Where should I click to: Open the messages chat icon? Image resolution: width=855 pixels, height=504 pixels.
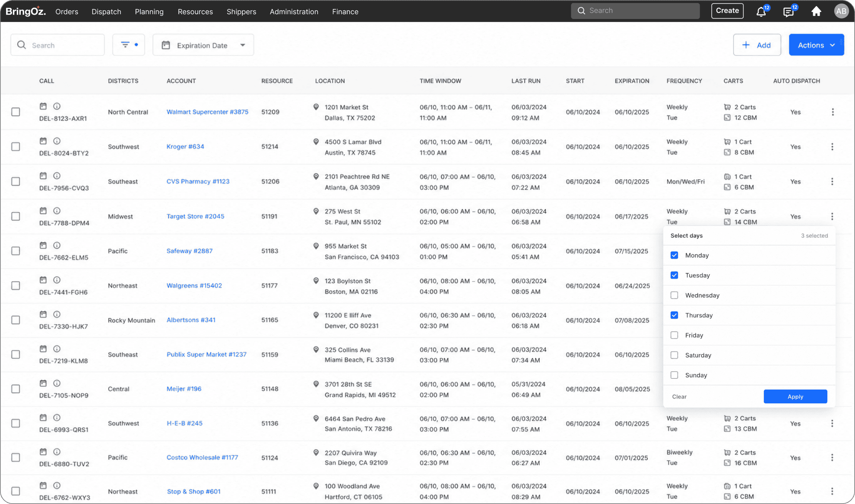(788, 11)
